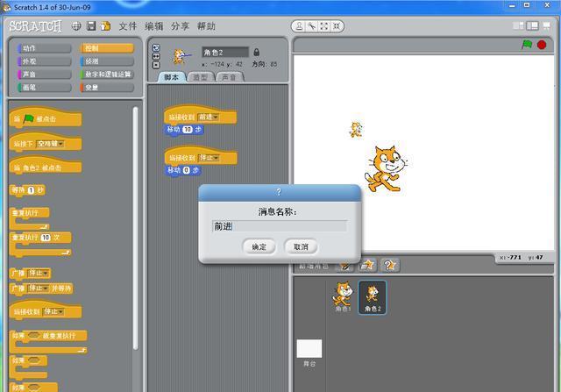The image size is (561, 392).
Task: Open 停止 dropdown on 广播…并等待 block
Action: click(x=39, y=289)
